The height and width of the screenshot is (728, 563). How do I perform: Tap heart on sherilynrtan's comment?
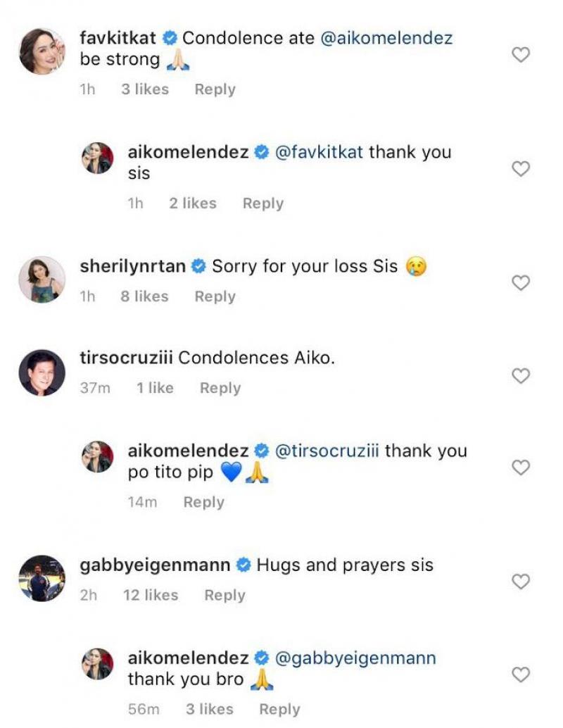tap(520, 283)
